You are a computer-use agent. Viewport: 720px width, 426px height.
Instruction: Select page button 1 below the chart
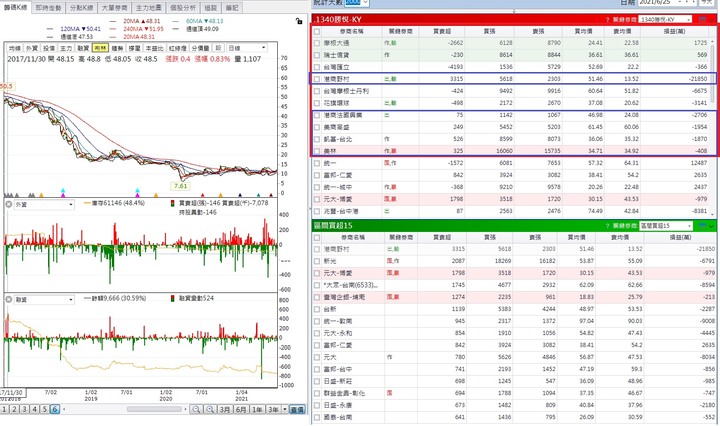4,409
